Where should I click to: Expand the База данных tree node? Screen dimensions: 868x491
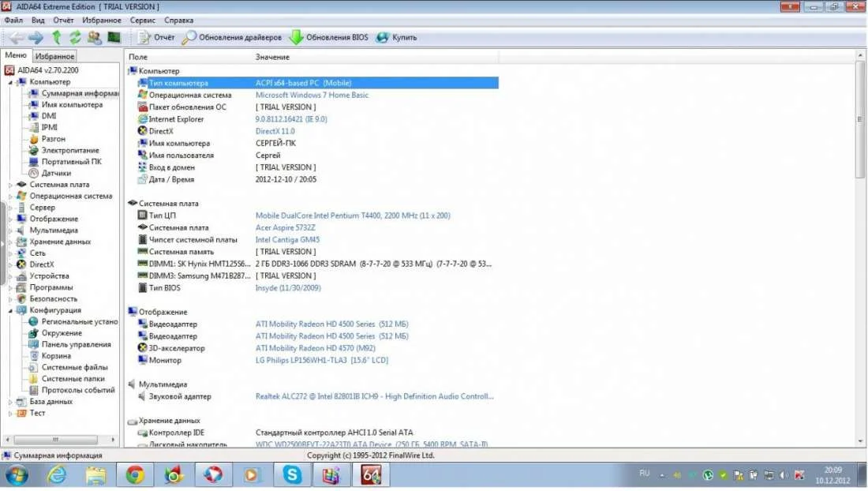pyautogui.click(x=10, y=402)
